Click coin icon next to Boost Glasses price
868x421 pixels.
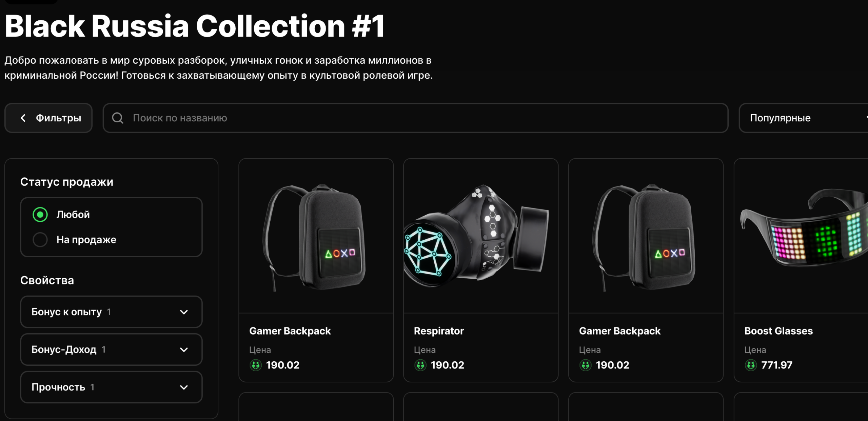(751, 365)
